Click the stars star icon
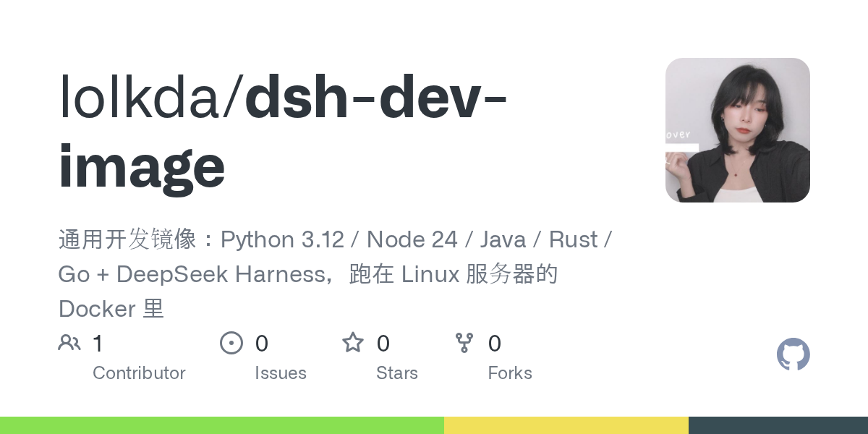The image size is (868, 434). point(353,342)
